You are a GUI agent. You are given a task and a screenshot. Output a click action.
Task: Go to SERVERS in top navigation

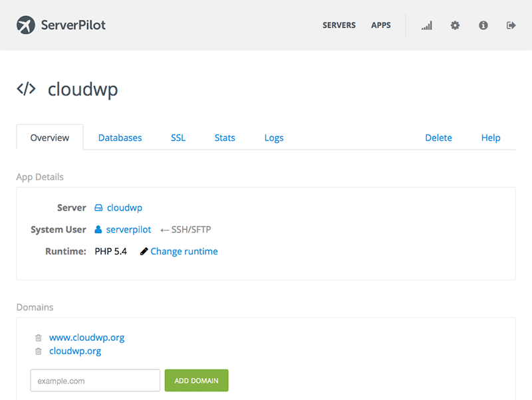tap(339, 25)
